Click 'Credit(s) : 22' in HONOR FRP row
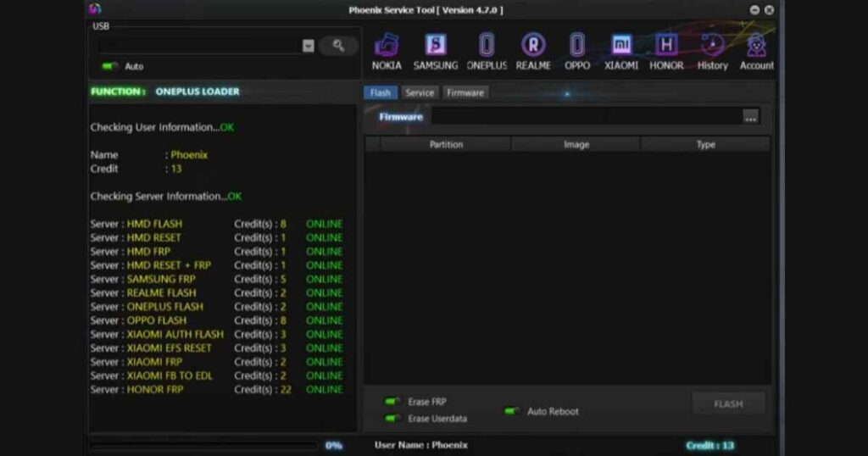 263,390
